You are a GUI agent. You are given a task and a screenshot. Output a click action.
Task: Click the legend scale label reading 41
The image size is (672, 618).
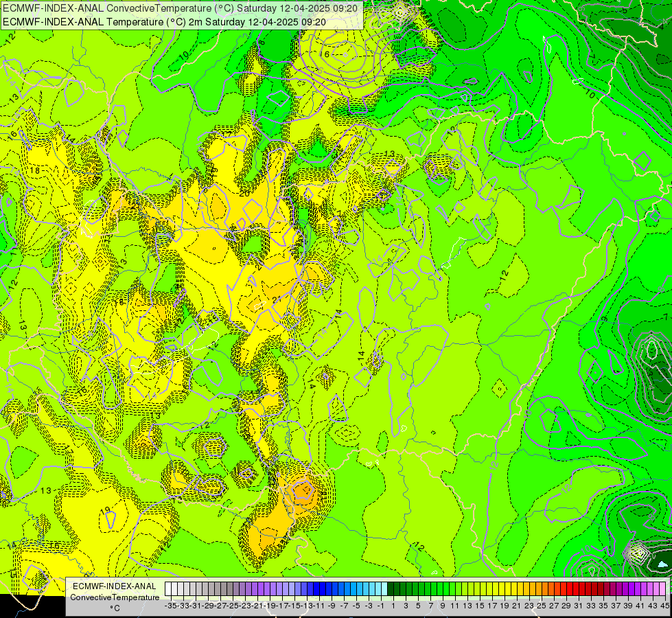(x=640, y=606)
